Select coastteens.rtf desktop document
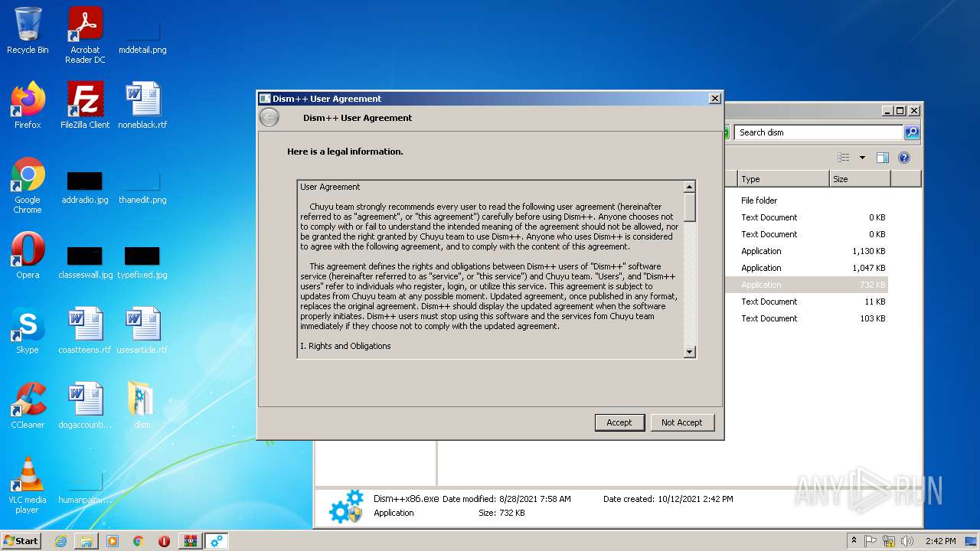Image resolution: width=980 pixels, height=551 pixels. (85, 331)
